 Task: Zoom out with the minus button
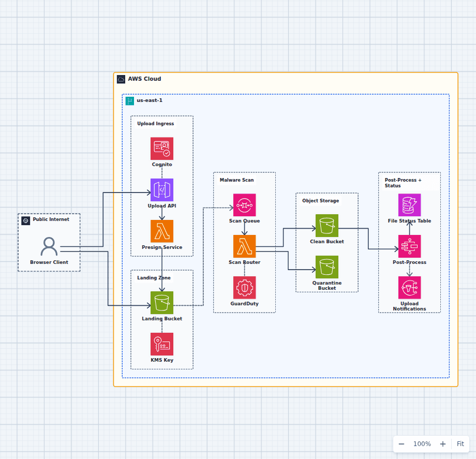pyautogui.click(x=401, y=444)
